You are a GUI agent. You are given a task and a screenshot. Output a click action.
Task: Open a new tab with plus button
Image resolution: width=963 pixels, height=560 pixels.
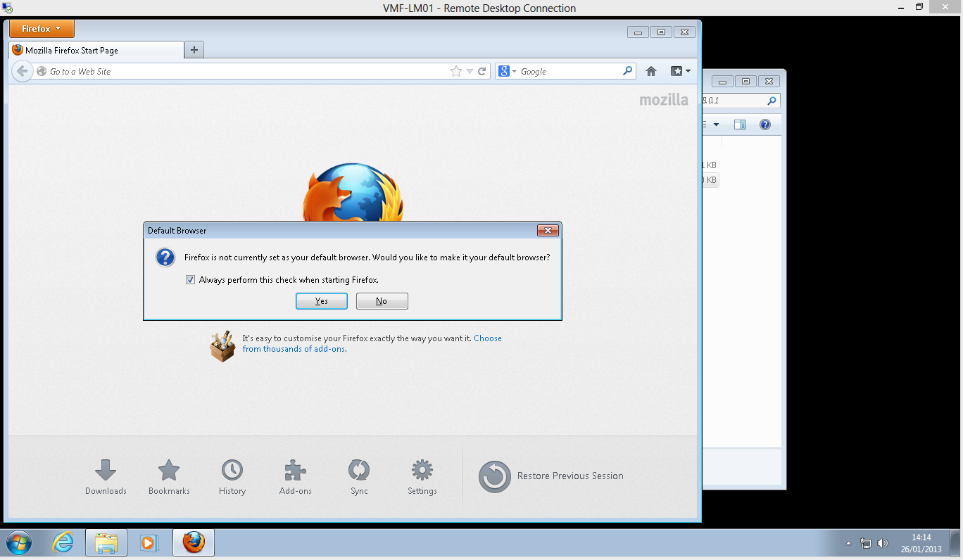(194, 50)
